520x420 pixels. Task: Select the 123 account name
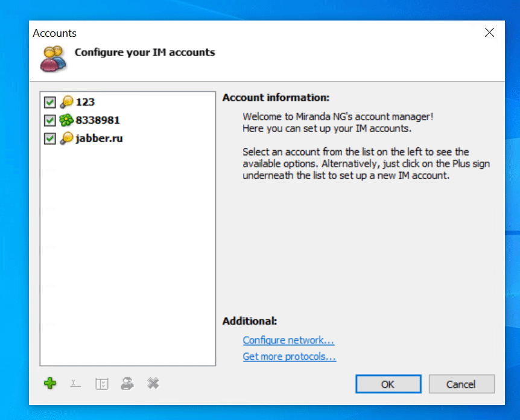click(x=85, y=102)
